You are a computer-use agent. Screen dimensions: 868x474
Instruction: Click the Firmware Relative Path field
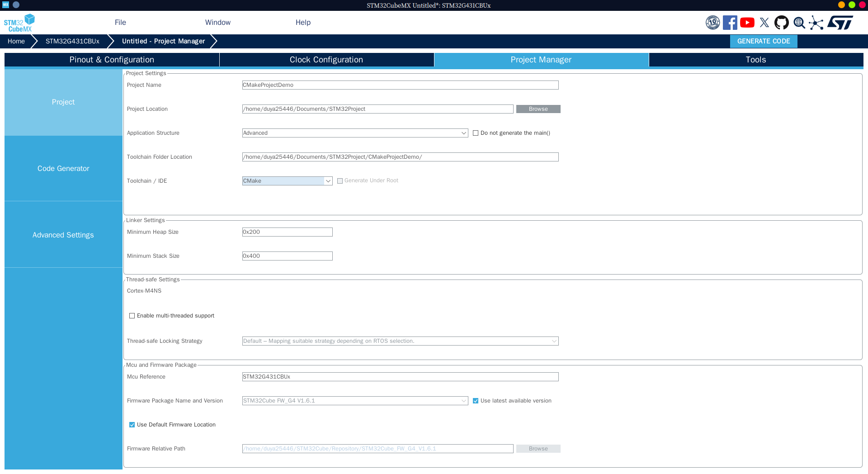[377, 449]
